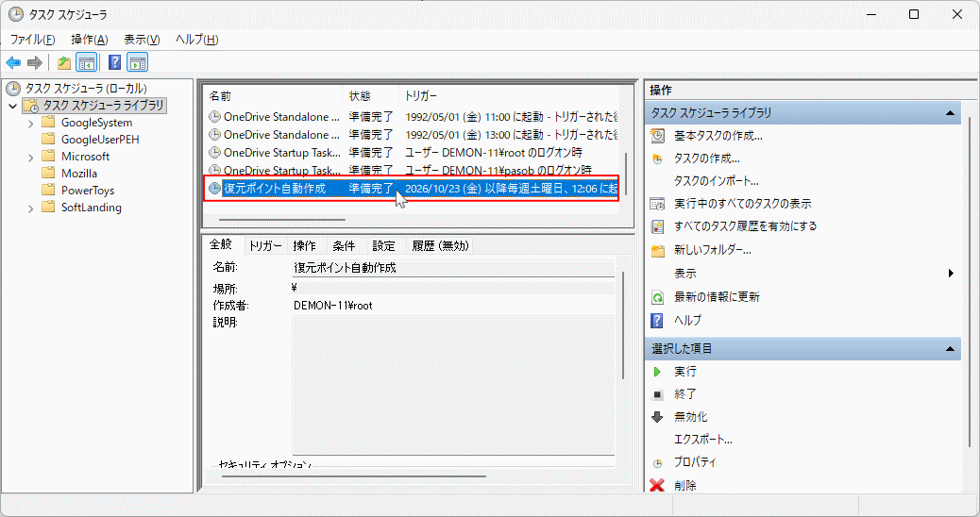Click the プロパティ clock icon
Viewport: 980px width, 517px height.
pos(657,463)
